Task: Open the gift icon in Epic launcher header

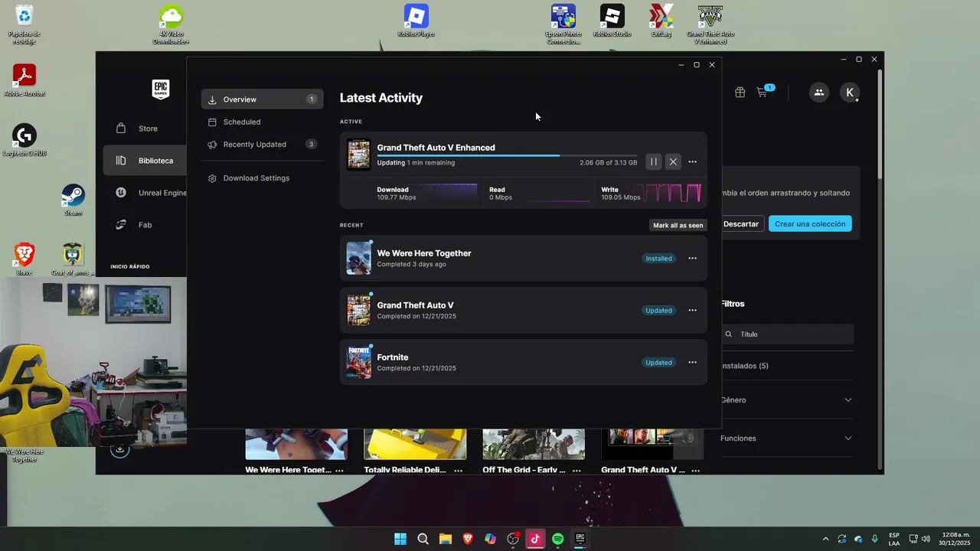Action: pos(740,93)
